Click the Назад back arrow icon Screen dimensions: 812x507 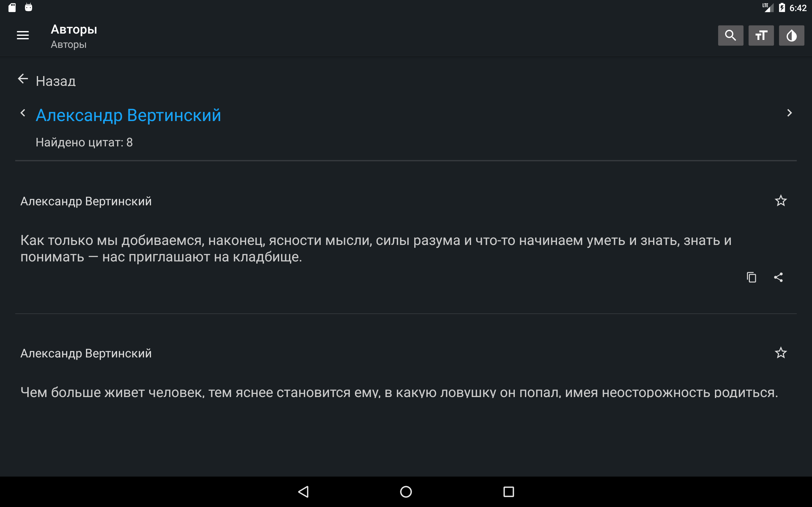click(23, 79)
